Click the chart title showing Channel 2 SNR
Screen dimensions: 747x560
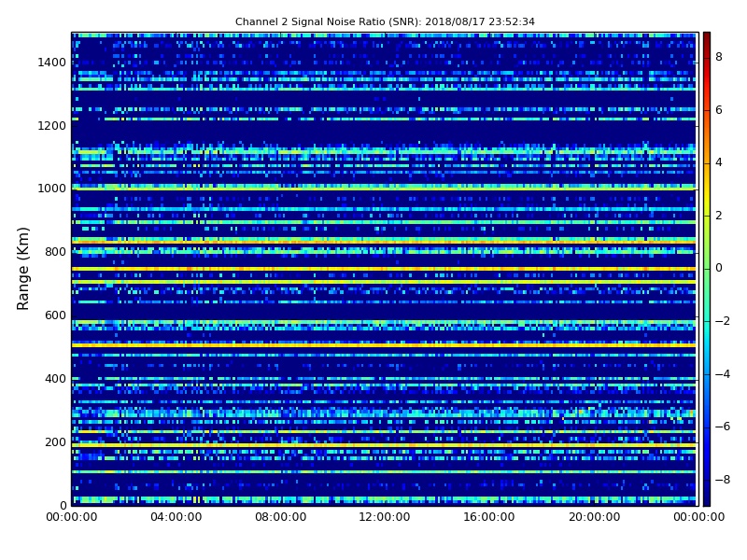pyautogui.click(x=385, y=21)
